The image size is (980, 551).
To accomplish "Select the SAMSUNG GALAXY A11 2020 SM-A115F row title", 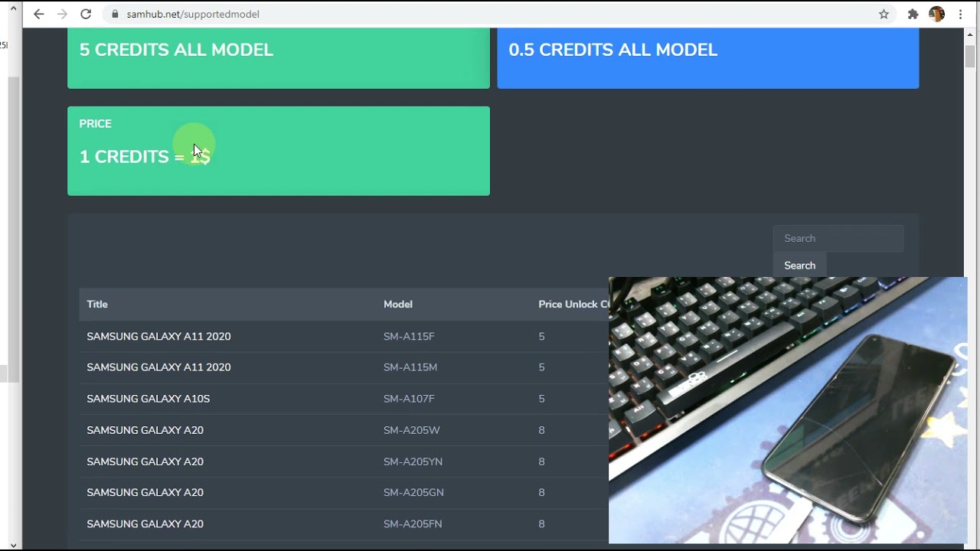I will click(x=158, y=336).
